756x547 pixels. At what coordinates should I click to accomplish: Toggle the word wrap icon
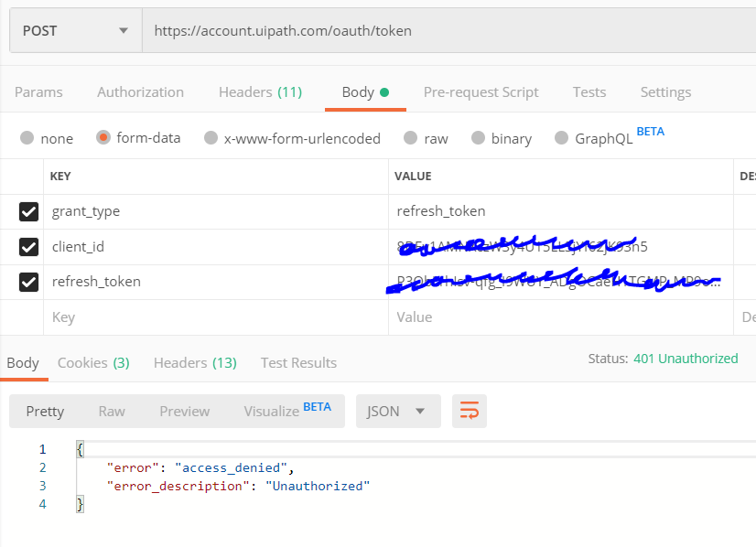coord(470,411)
